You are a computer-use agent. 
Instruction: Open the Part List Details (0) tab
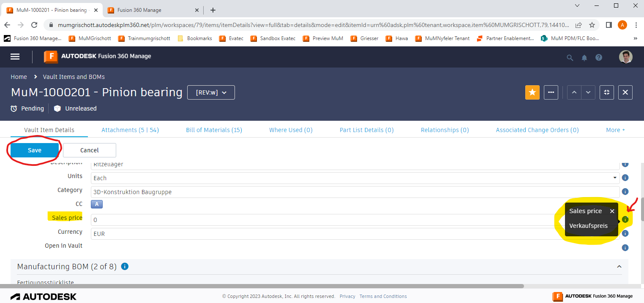coord(367,130)
